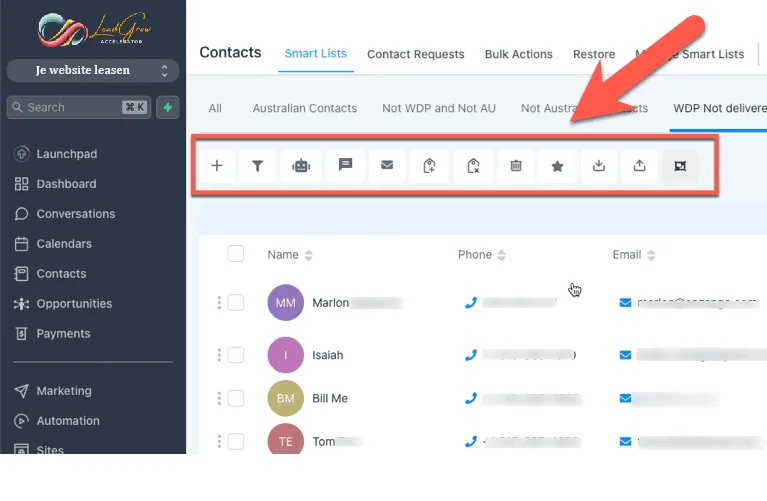767x501 pixels.
Task: Click the green lightning bolt quick action button
Action: [168, 107]
